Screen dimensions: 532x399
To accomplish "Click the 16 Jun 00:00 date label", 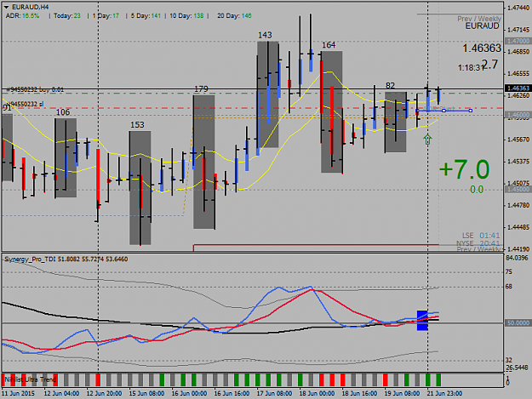I will [x=189, y=394].
